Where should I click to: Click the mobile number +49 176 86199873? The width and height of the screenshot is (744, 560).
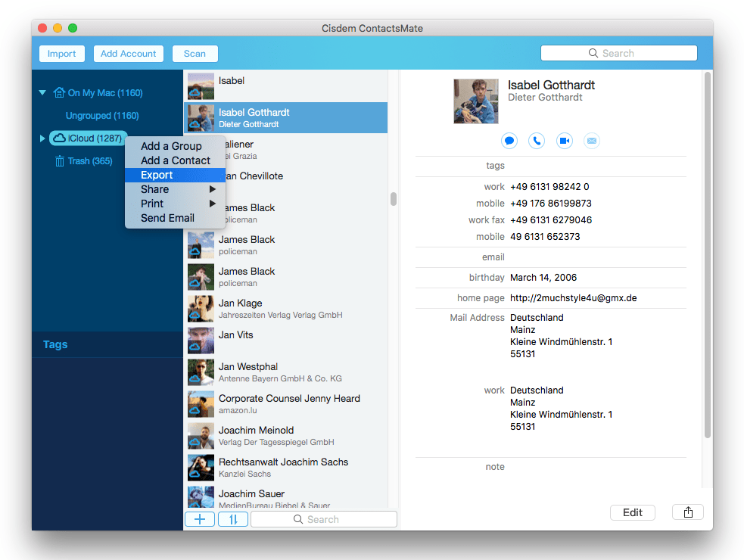(x=551, y=203)
